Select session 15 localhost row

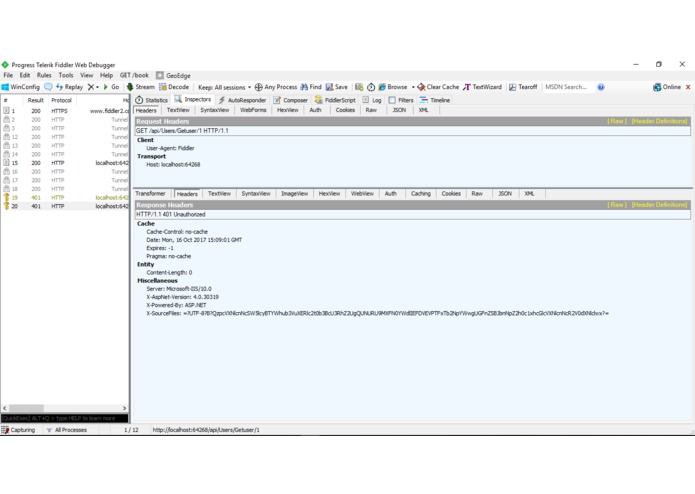pos(65,163)
